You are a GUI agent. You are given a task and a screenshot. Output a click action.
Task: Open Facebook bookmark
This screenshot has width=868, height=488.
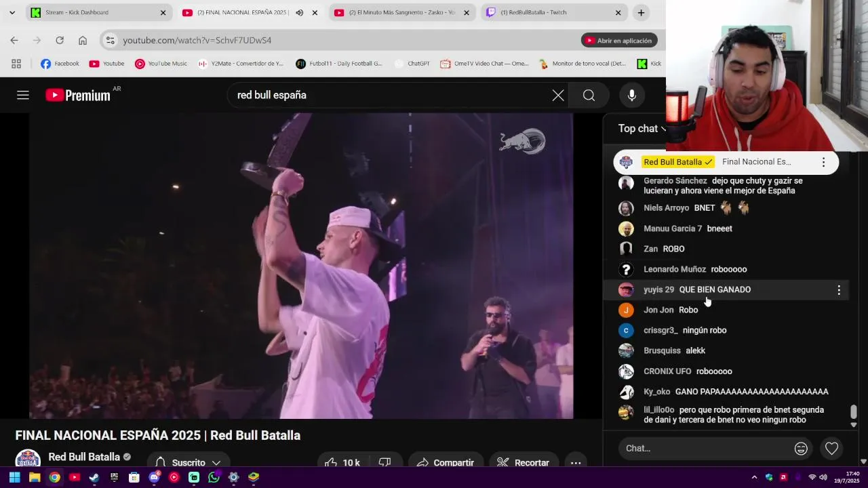(x=60, y=64)
